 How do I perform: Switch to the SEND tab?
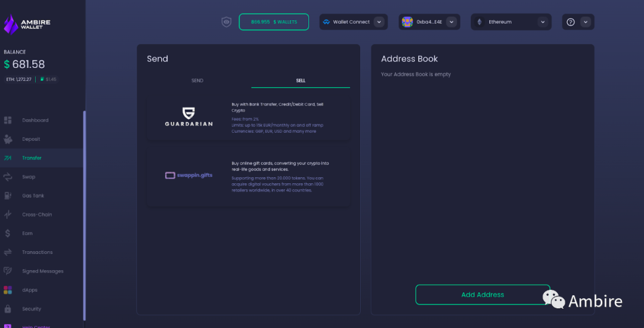click(197, 81)
